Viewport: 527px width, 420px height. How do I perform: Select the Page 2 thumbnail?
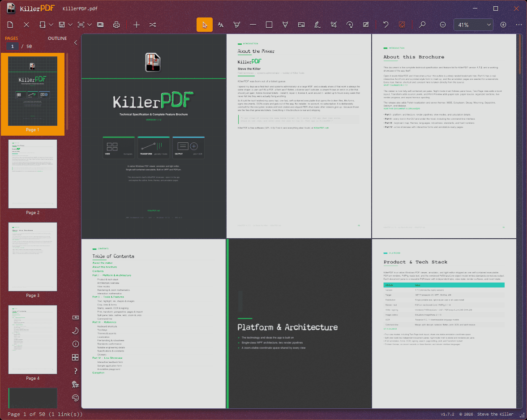[x=33, y=174]
